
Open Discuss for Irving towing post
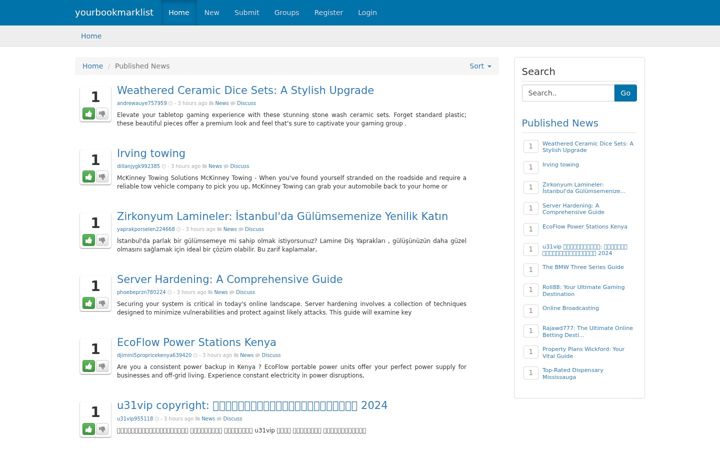pos(239,166)
